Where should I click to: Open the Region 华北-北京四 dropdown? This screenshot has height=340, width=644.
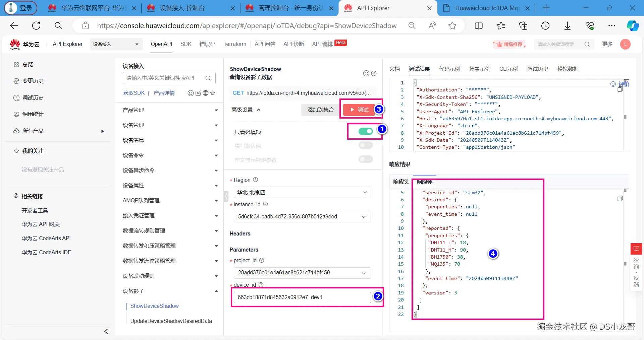(302, 192)
